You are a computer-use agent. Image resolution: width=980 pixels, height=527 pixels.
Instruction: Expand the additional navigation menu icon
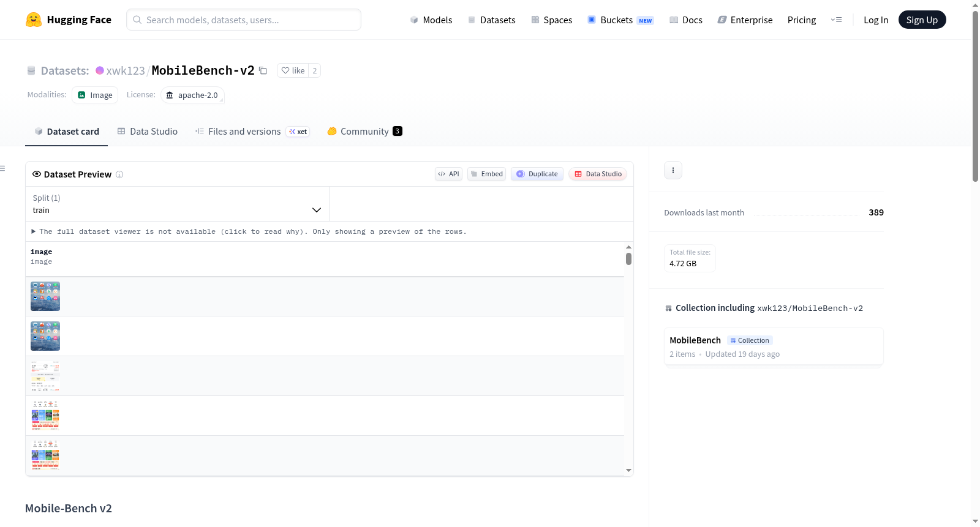836,20
